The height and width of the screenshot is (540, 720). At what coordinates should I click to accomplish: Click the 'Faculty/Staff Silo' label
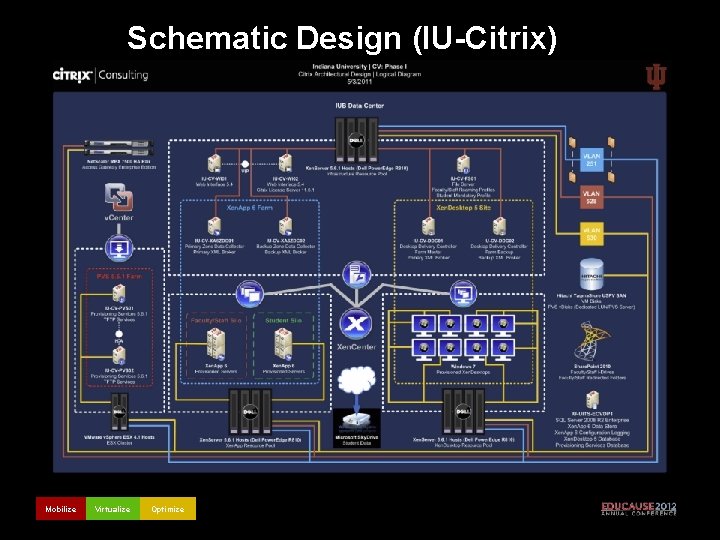(216, 320)
